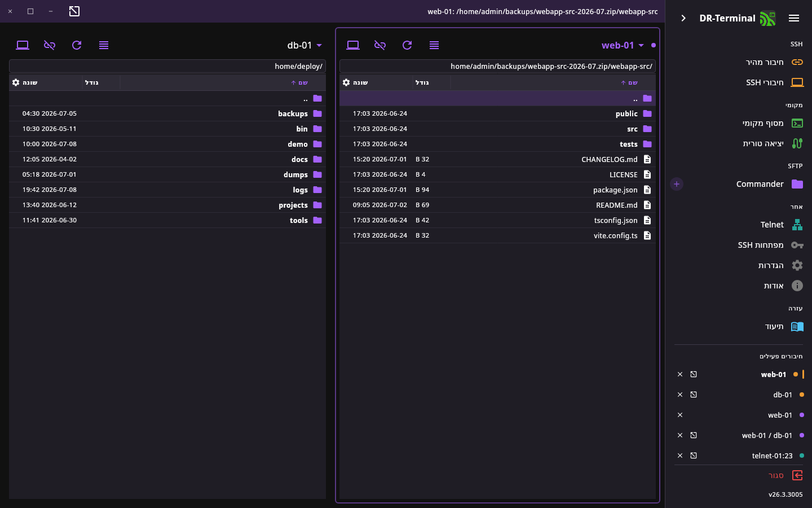Collapse the sidebar with chevron arrow
The image size is (812, 508).
[x=683, y=18]
